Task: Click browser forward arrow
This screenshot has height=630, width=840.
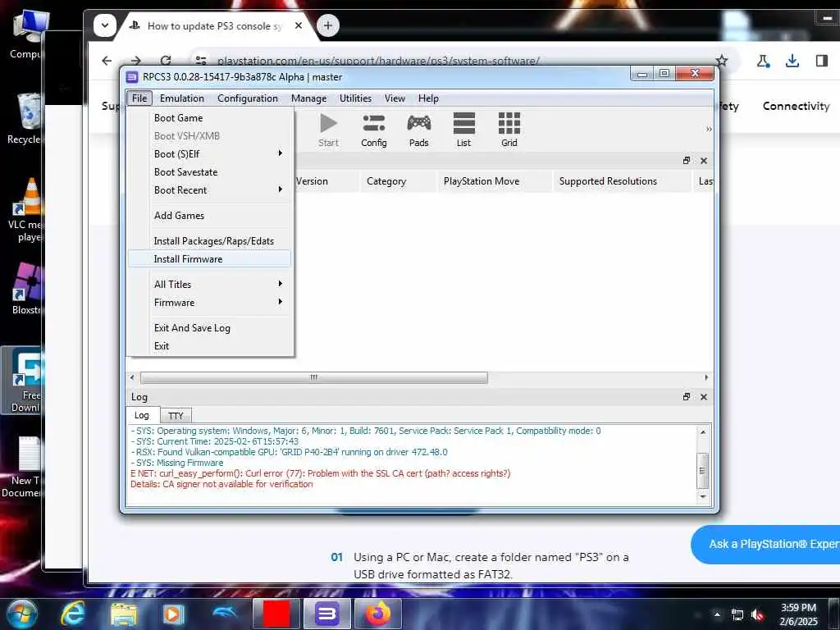Action: [136, 61]
